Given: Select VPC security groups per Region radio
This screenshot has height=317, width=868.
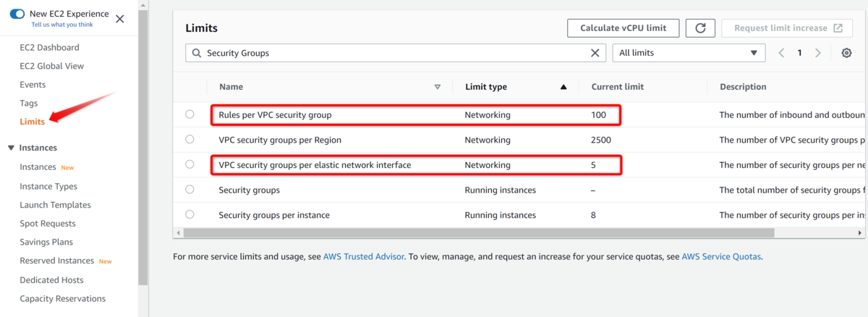Looking at the screenshot, I should coord(190,139).
